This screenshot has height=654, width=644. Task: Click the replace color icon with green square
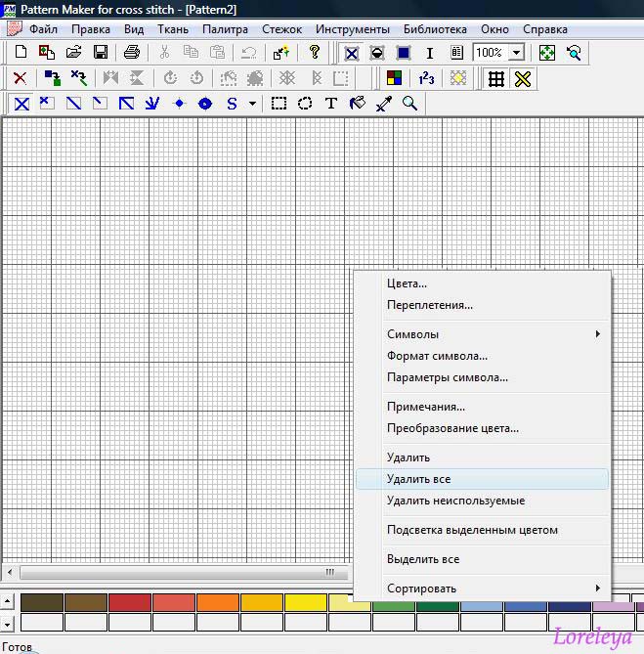53,78
